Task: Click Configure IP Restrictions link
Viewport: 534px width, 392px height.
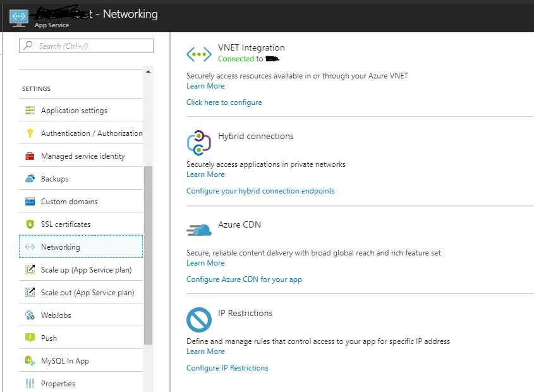Action: pos(227,368)
